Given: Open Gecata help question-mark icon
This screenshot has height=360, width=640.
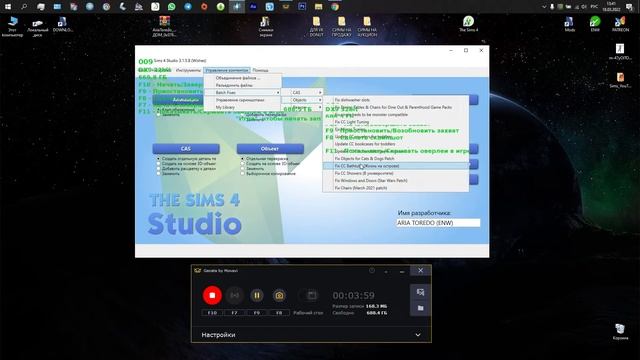Looking at the screenshot, I should coord(372,271).
